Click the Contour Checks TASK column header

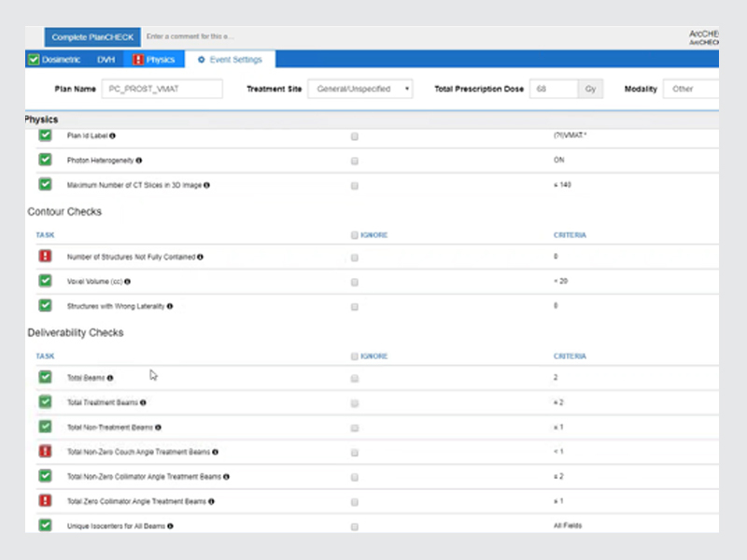coord(45,235)
